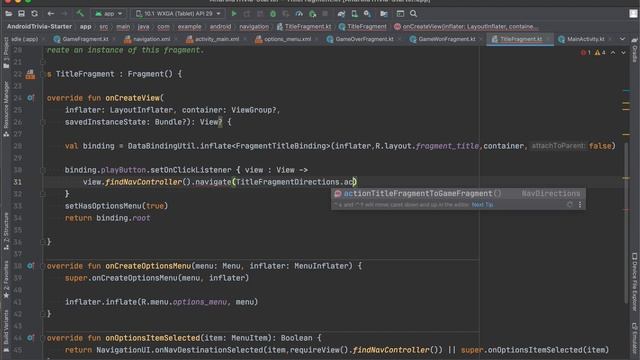Click the navigation breadcrumb segment
Screen dimensions: 640x360
pyautogui.click(x=254, y=27)
